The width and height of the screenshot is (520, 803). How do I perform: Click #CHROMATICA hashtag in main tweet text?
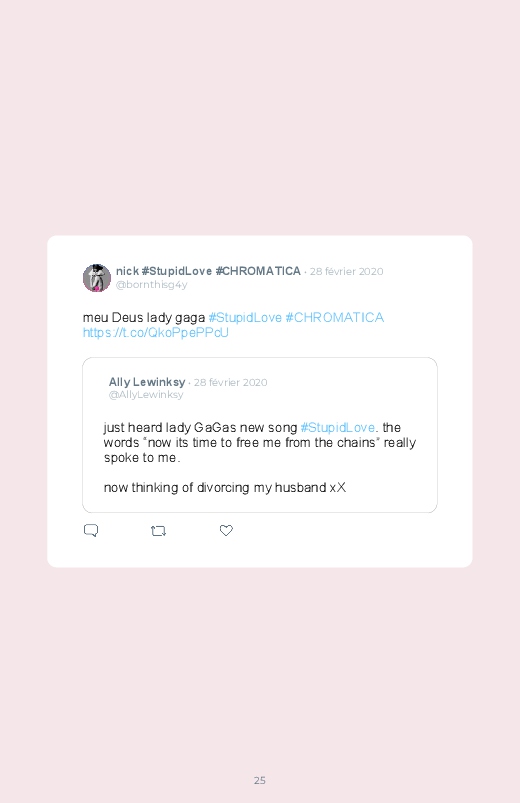[x=335, y=318]
